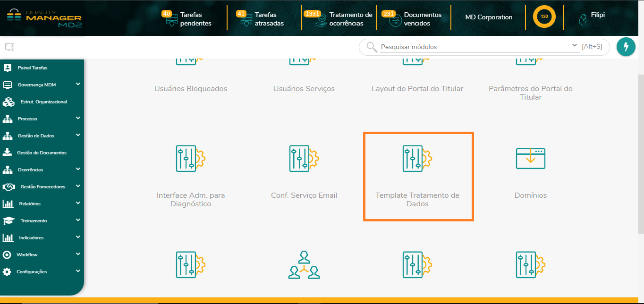Select Painel Tarefas in the sidebar
Image resolution: width=644 pixels, height=304 pixels.
pos(32,68)
